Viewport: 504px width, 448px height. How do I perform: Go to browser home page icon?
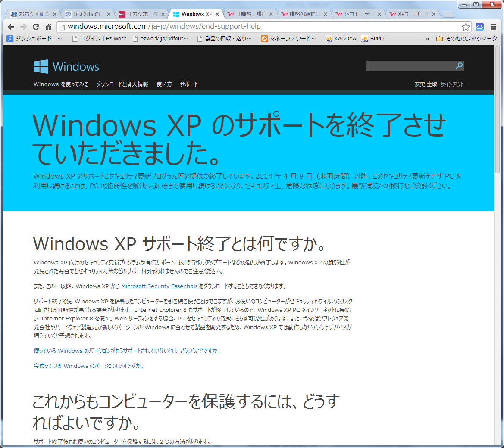pos(49,27)
